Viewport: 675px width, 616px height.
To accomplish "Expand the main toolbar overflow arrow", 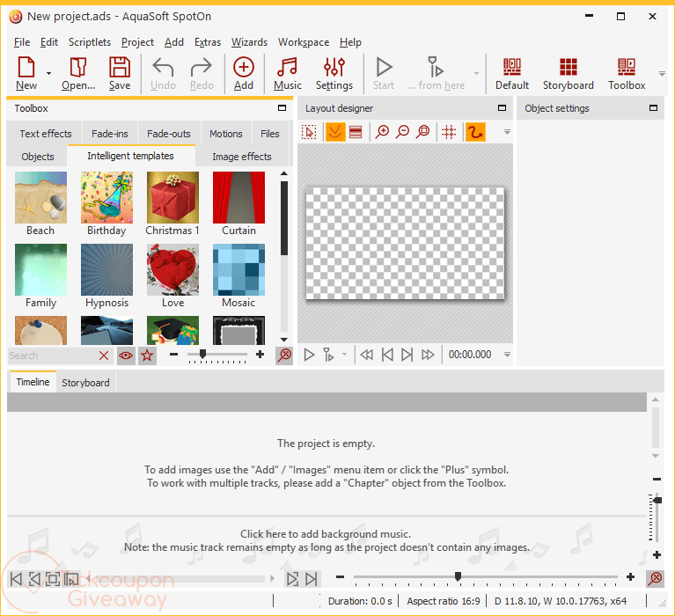I will click(x=662, y=74).
